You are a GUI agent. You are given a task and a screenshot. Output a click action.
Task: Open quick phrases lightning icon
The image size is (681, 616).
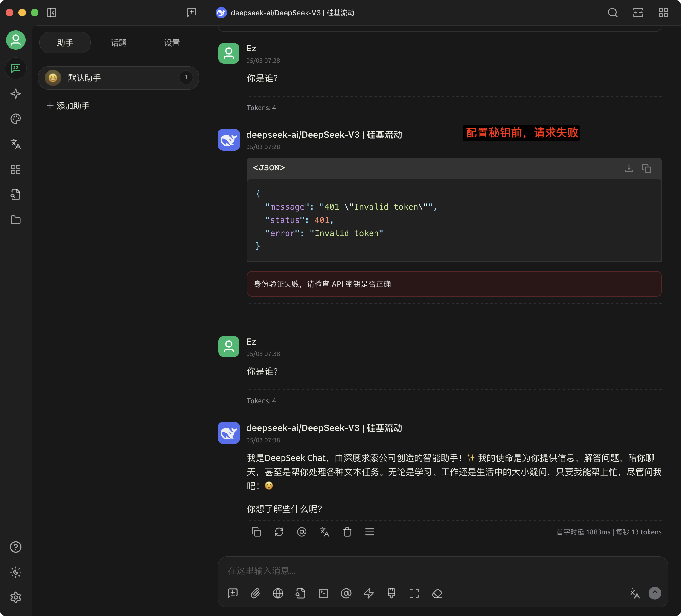click(x=369, y=593)
